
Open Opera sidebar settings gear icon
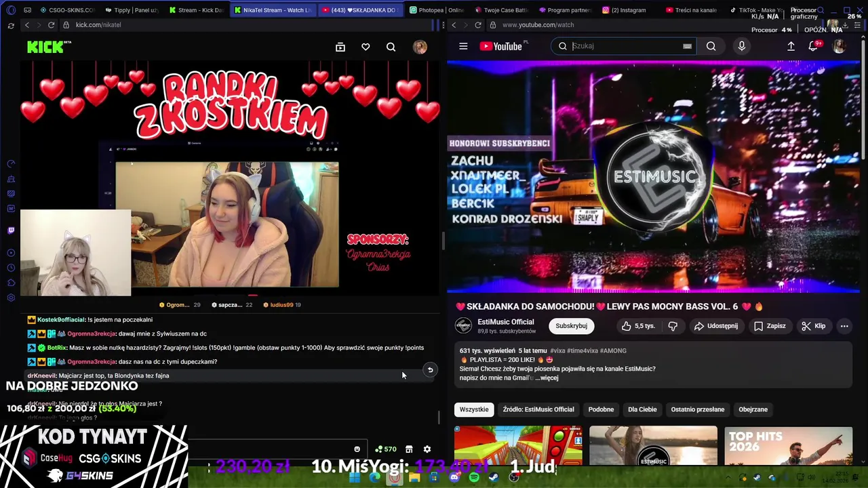[11, 298]
